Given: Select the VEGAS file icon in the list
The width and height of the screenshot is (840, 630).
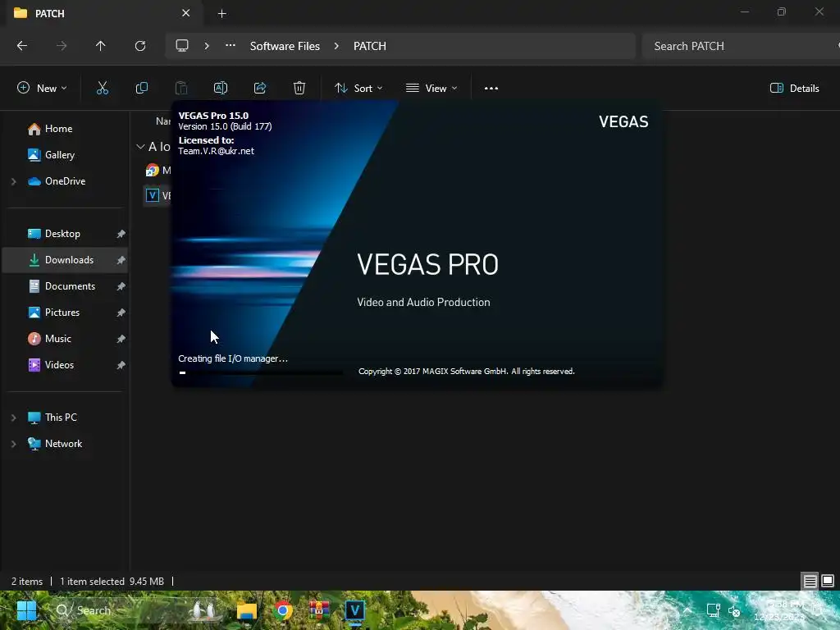Looking at the screenshot, I should coord(153,195).
